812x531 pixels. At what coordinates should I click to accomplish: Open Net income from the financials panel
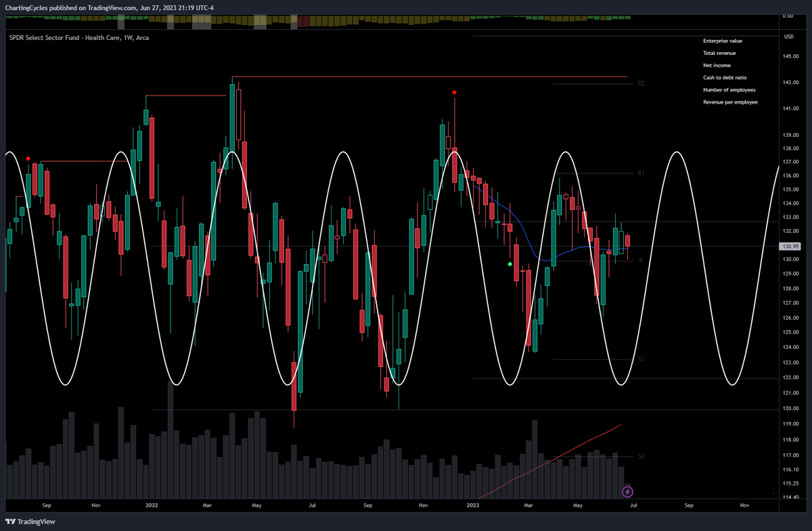(x=717, y=65)
